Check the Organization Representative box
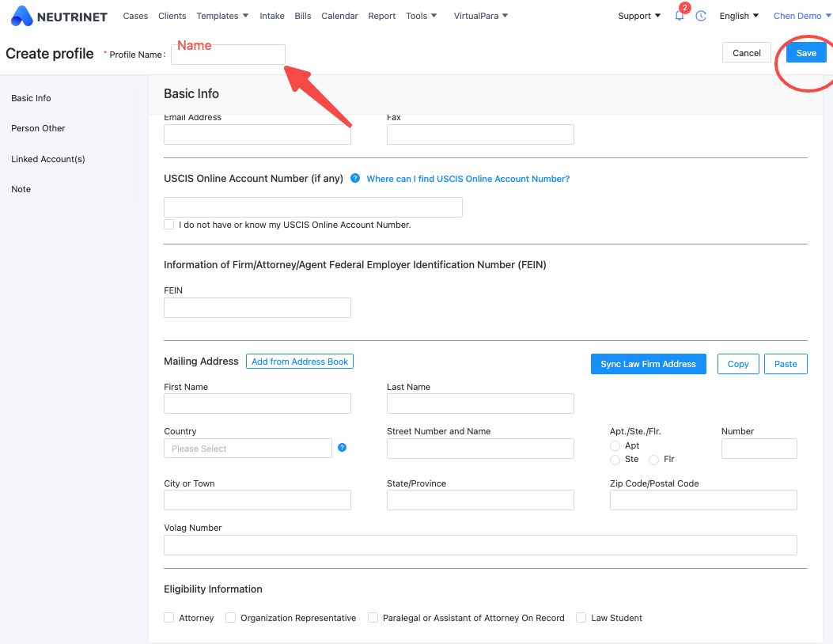The height and width of the screenshot is (644, 833). 230,617
